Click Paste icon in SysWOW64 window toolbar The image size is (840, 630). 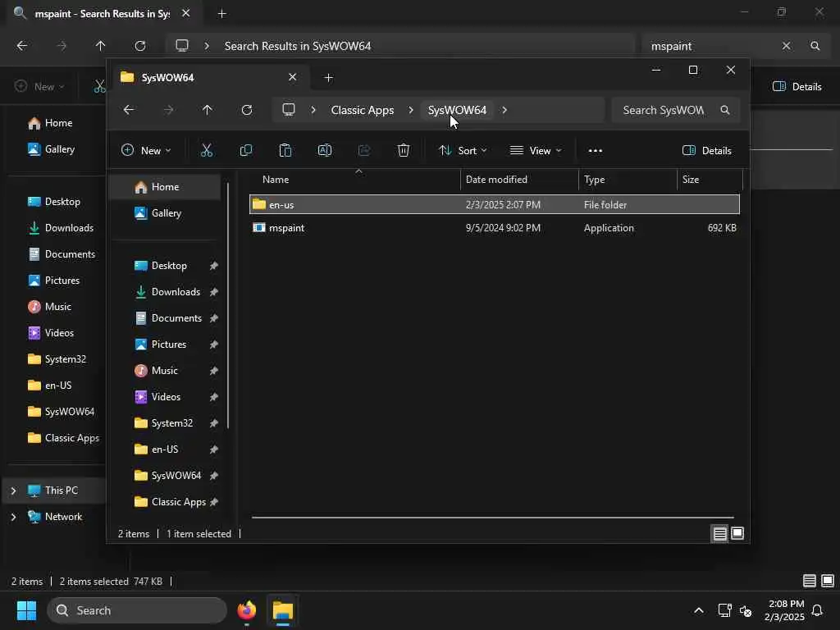pyautogui.click(x=285, y=151)
